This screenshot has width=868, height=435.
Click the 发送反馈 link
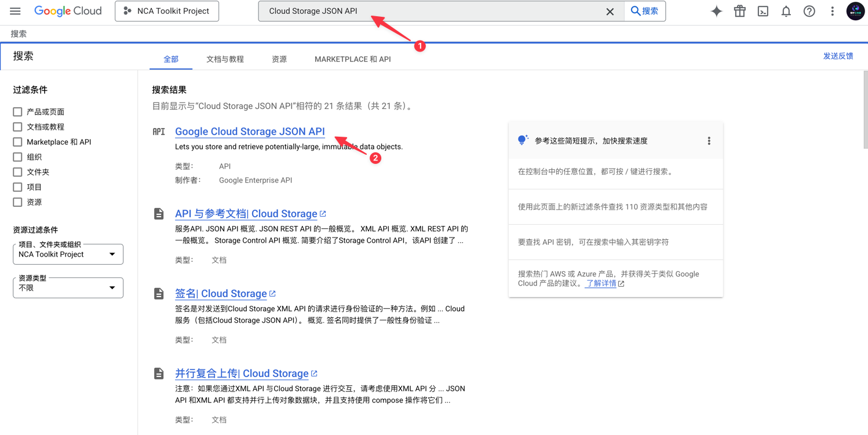[838, 56]
